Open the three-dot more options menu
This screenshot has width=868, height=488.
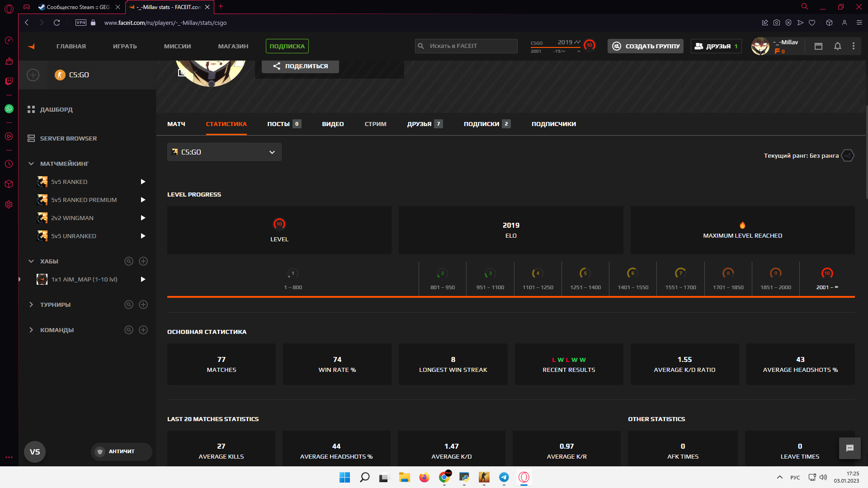(x=854, y=46)
